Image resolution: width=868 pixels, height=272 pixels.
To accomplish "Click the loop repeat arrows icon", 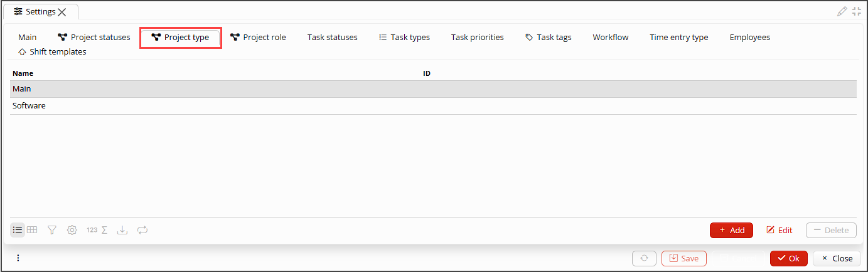I will [x=142, y=230].
